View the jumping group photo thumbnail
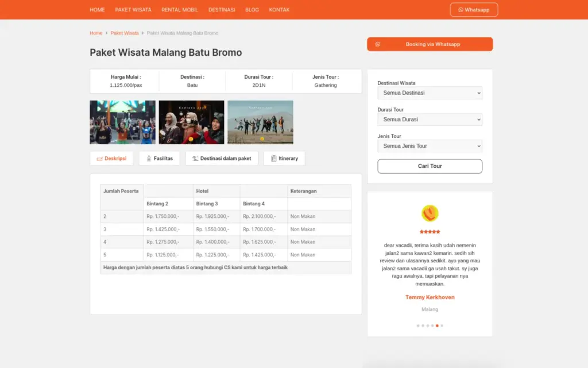The height and width of the screenshot is (368, 588). [x=260, y=122]
